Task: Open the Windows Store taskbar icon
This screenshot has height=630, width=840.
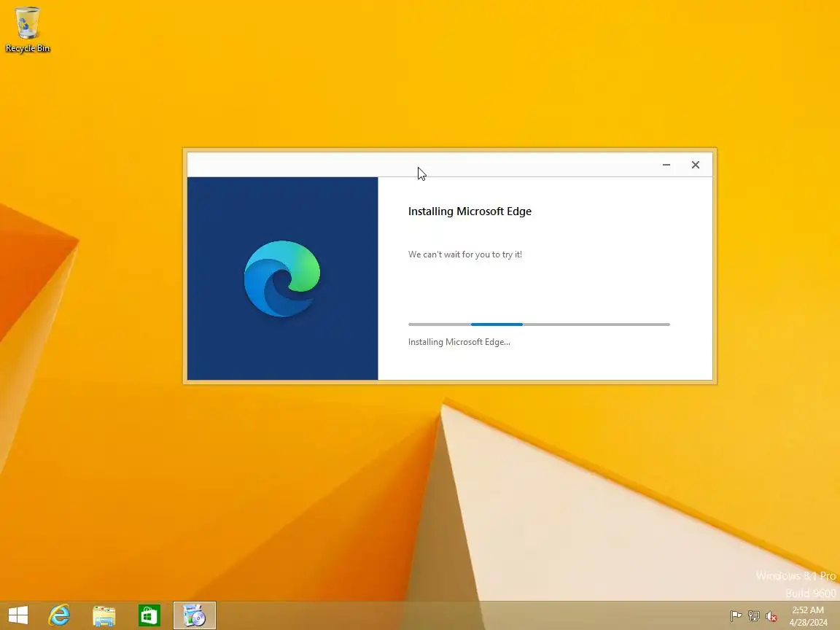Action: point(149,615)
